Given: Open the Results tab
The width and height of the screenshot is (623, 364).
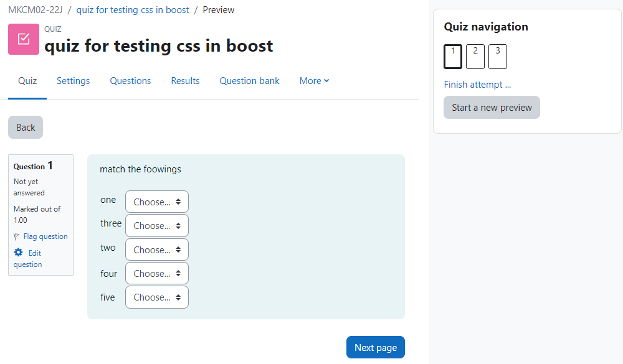Looking at the screenshot, I should point(185,81).
